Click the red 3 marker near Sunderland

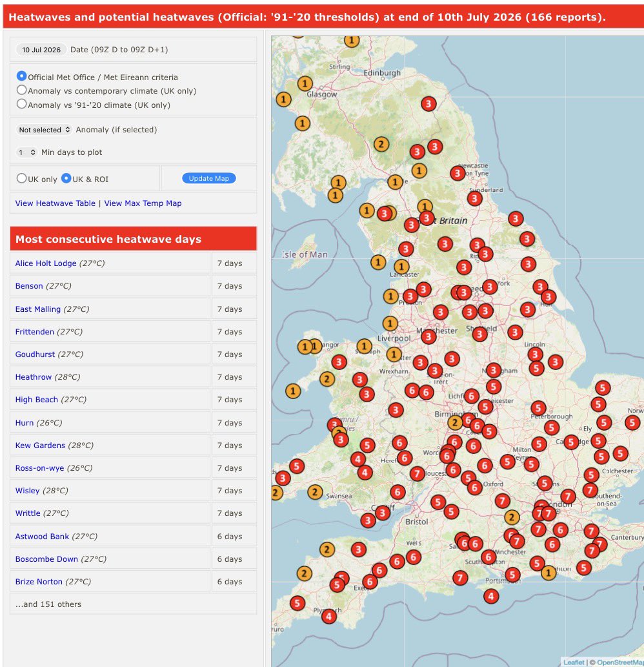(x=475, y=198)
